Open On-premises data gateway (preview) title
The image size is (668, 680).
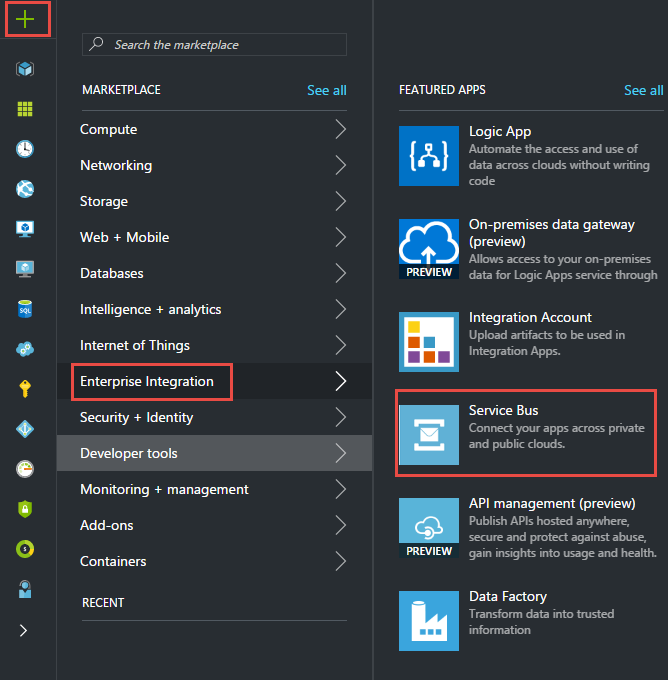551,232
